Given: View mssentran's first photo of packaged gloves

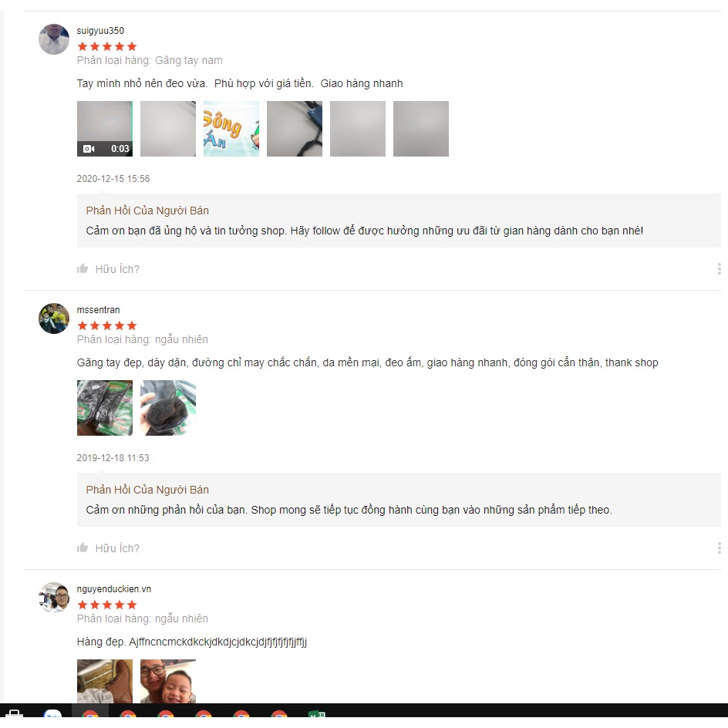Looking at the screenshot, I should pyautogui.click(x=105, y=408).
